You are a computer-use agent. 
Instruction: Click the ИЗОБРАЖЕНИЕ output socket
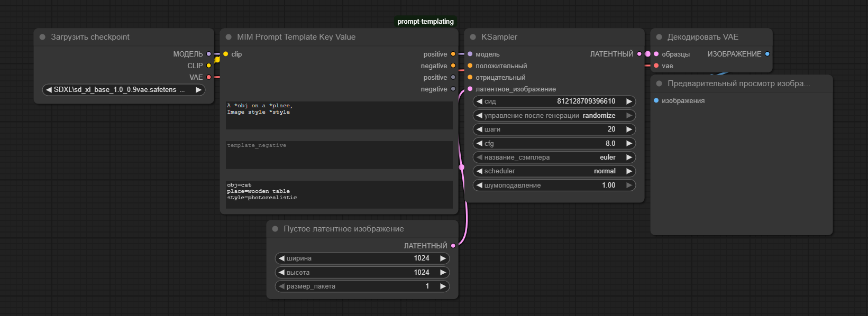[768, 54]
